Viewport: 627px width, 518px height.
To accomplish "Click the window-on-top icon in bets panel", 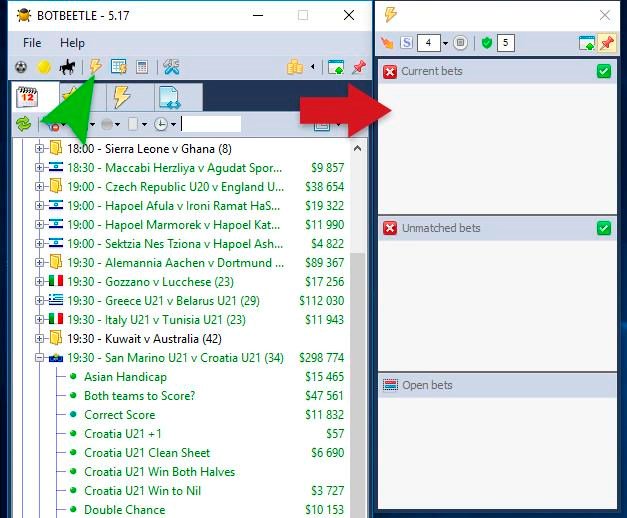I will (586, 43).
